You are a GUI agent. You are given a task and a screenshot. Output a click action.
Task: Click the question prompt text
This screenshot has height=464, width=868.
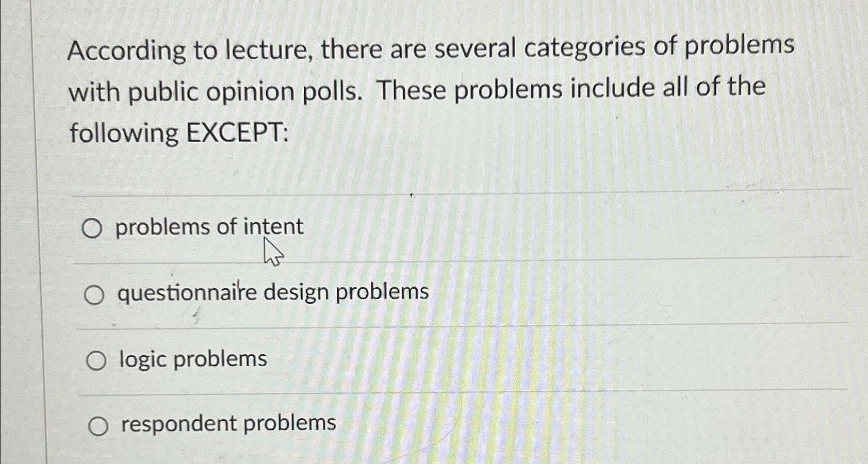coord(413,90)
